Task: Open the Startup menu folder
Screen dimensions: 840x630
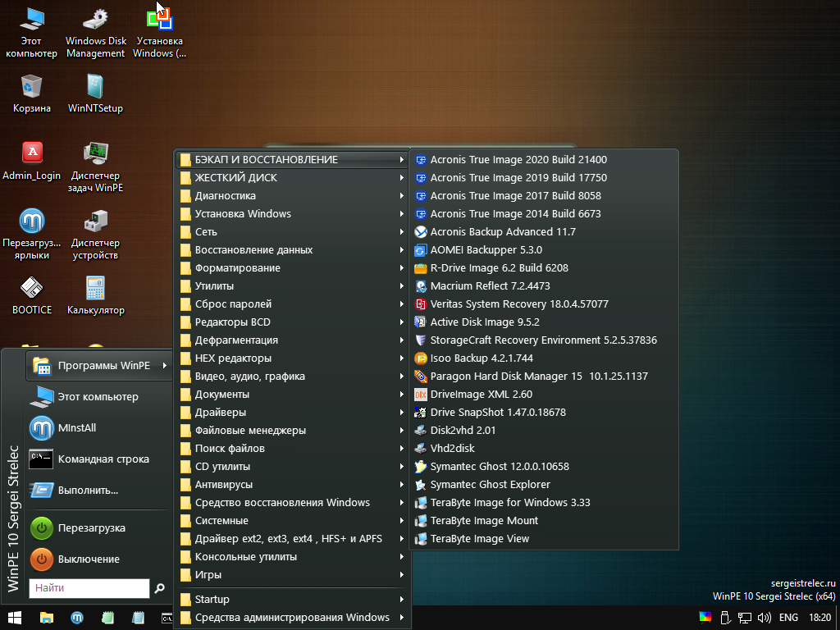Action: point(292,600)
